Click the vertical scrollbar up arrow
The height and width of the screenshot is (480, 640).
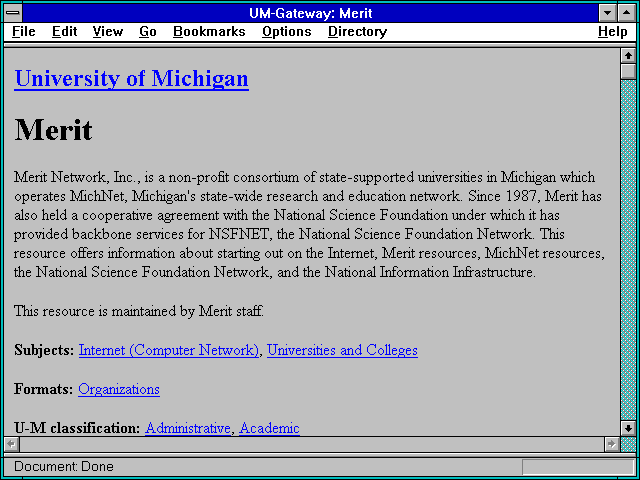point(628,56)
